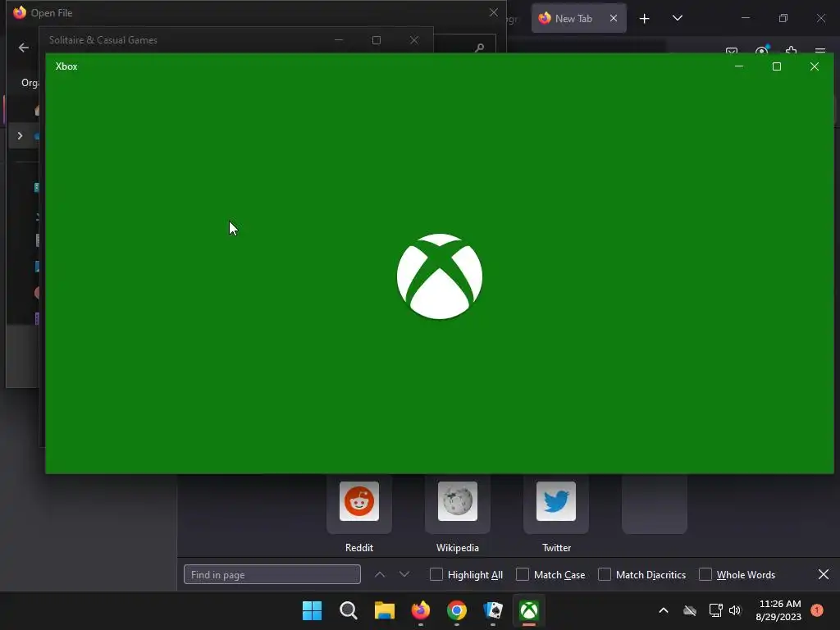
Task: Show hidden system tray icons
Action: (x=663, y=610)
